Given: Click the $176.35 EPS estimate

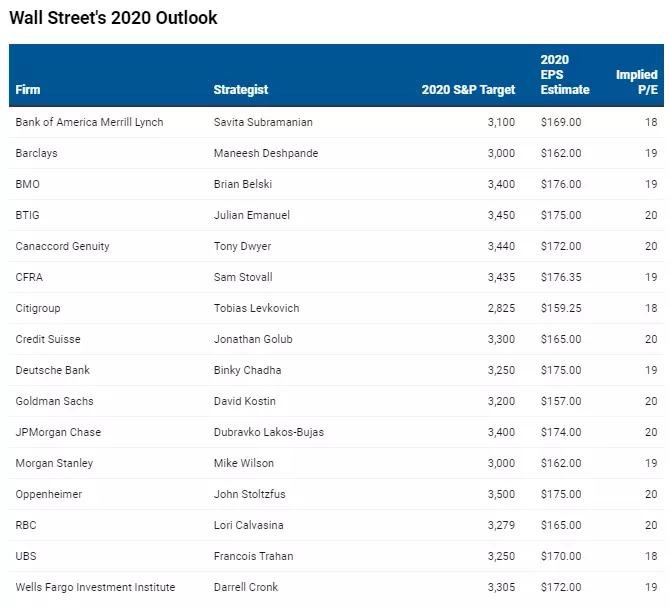Looking at the screenshot, I should click(561, 277).
